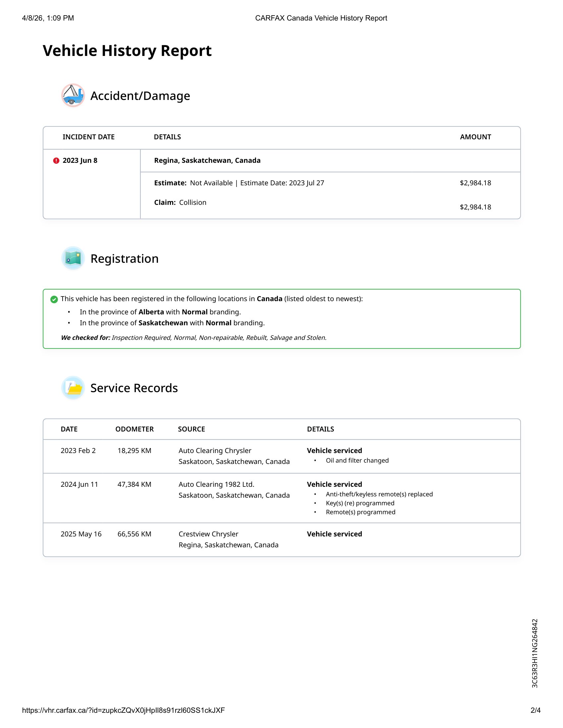Select the estimate amount $2,984.18
The width and height of the screenshot is (563, 728).
(x=475, y=183)
